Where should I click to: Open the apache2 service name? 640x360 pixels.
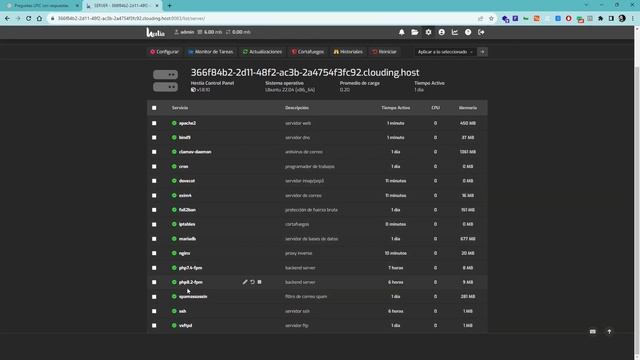click(x=187, y=123)
